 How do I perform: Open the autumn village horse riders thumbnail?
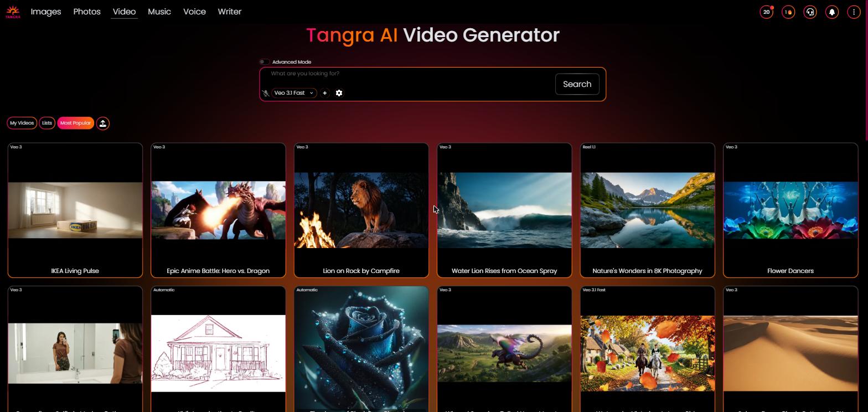647,353
